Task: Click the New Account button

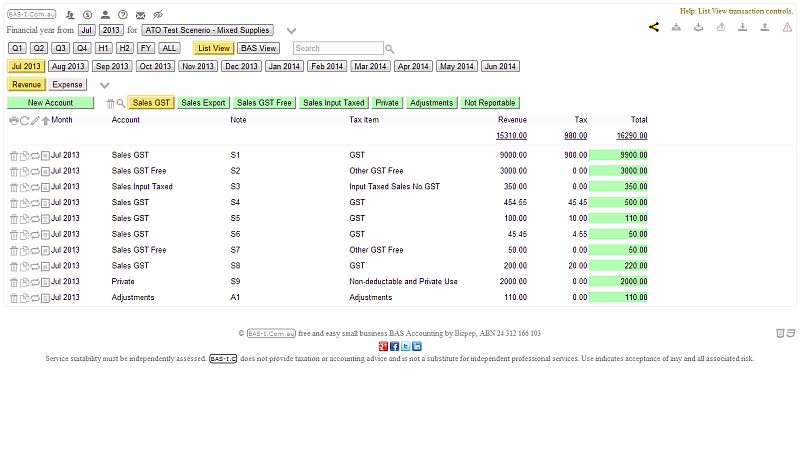Action: [50, 103]
